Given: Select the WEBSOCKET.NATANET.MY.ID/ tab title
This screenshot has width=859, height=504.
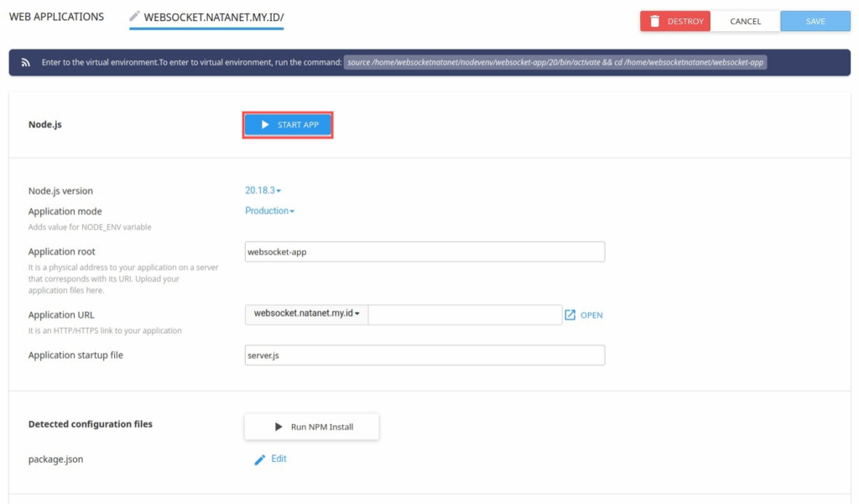Looking at the screenshot, I should tap(214, 17).
